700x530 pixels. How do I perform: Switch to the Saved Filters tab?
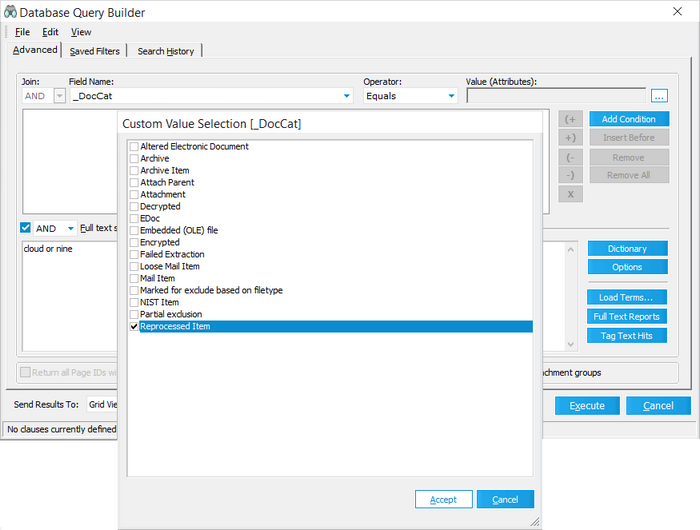[x=95, y=51]
